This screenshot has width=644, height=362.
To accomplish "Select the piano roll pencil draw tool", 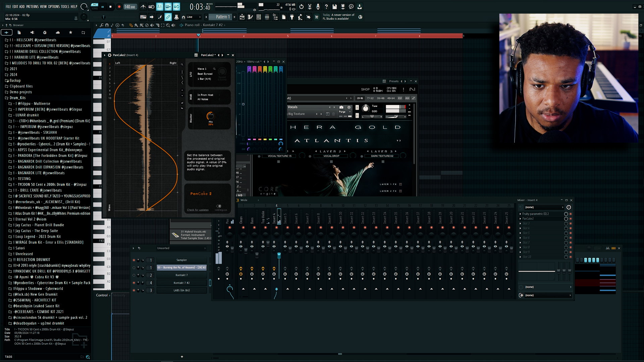I will click(x=131, y=25).
